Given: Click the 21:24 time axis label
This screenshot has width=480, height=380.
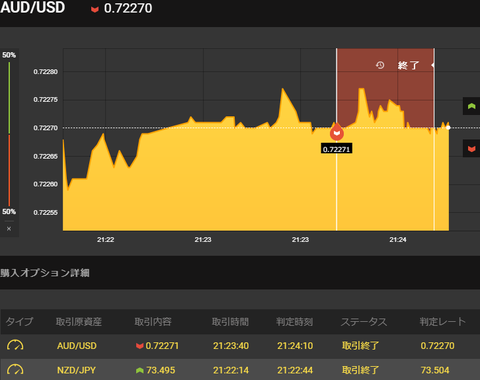Looking at the screenshot, I should pyautogui.click(x=398, y=240).
